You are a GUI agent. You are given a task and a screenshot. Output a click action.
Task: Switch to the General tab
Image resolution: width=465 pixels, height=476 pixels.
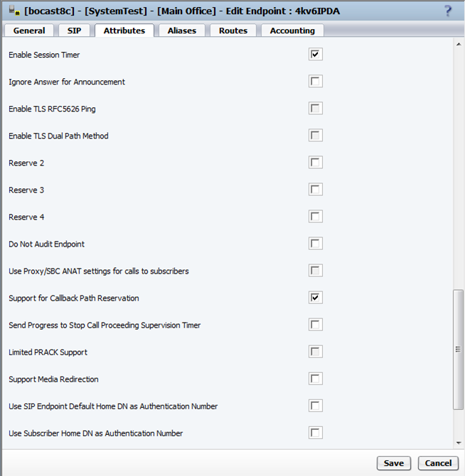coord(29,31)
